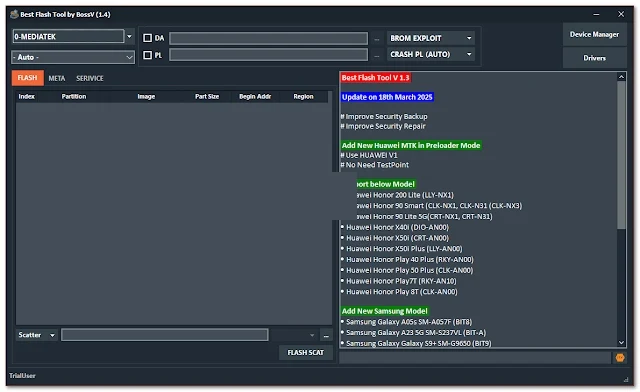Screen dimensions: 640x392
Task: Enable the DA checkbox
Action: click(x=147, y=38)
